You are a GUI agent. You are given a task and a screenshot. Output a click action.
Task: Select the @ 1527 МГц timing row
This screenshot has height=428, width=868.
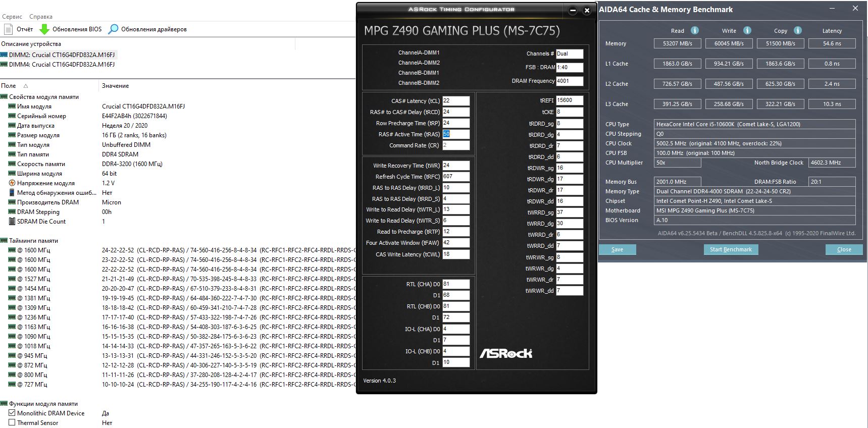177,279
